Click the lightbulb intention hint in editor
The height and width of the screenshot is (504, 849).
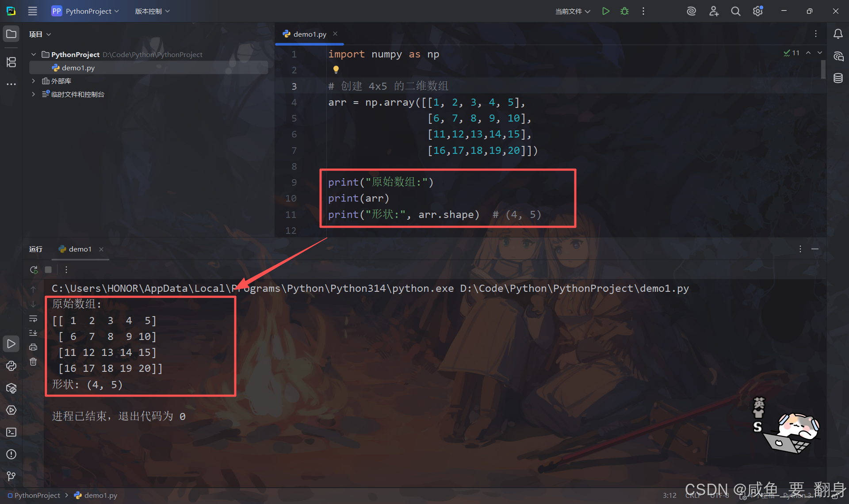(x=336, y=69)
